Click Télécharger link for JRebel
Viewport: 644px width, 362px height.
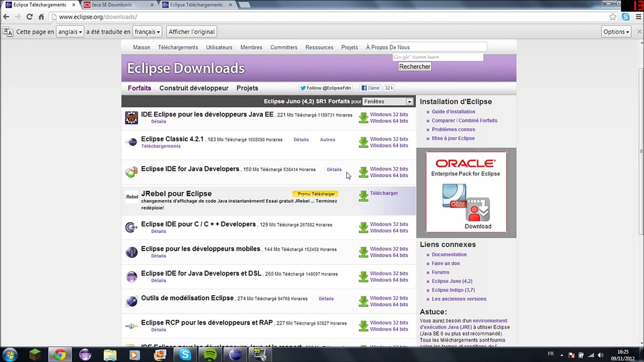click(x=384, y=193)
